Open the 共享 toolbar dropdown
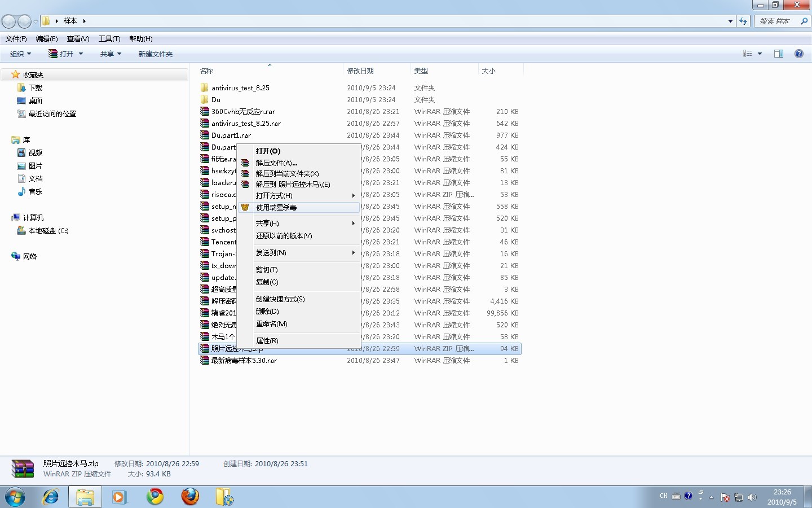The height and width of the screenshot is (508, 812). [x=111, y=54]
